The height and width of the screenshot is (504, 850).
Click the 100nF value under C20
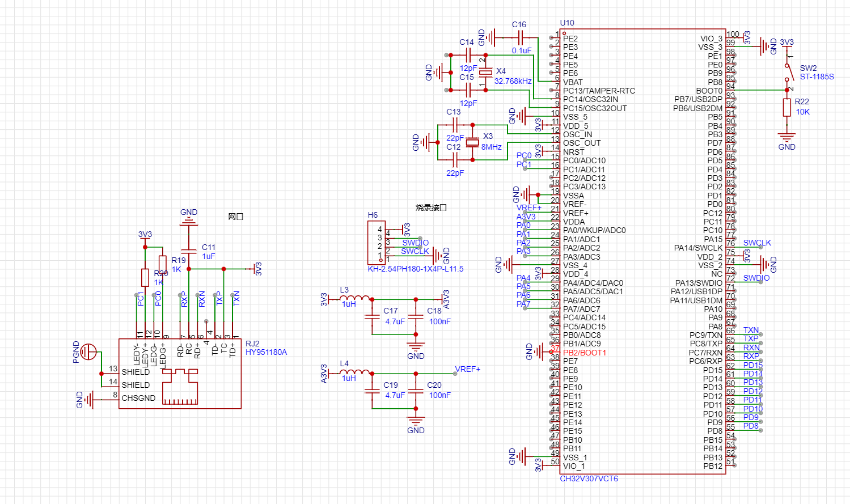click(440, 395)
